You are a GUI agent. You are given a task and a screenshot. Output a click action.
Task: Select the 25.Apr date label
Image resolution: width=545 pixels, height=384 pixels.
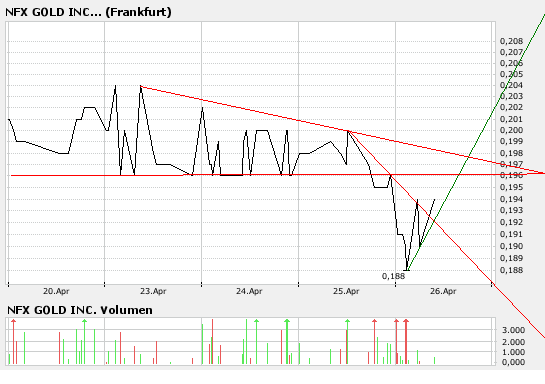(x=346, y=291)
